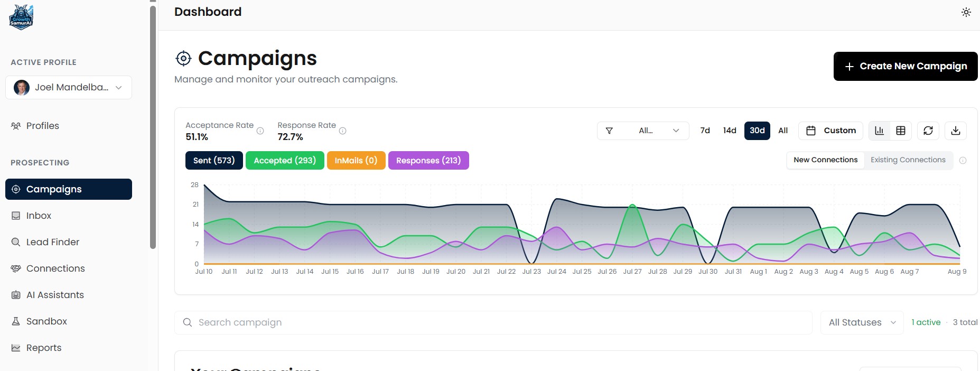Click Create New Campaign button
The width and height of the screenshot is (980, 371).
click(x=906, y=66)
